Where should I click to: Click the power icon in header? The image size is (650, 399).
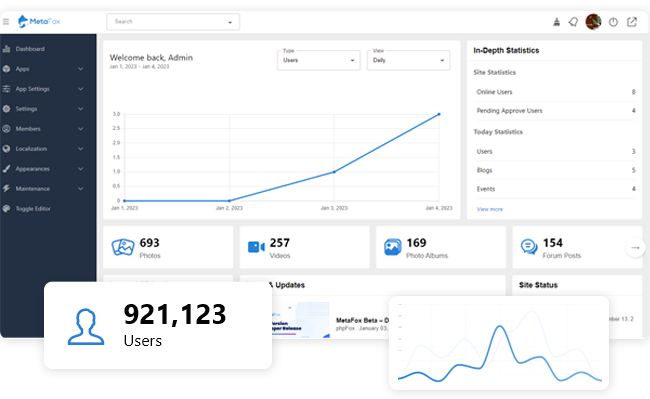613,22
